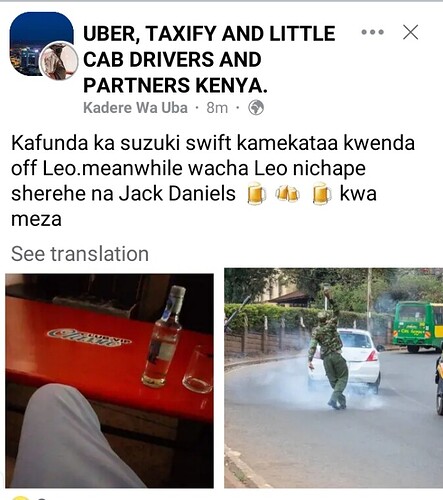Click 'Kafunda ka suzuki swift' opening text

[121, 143]
